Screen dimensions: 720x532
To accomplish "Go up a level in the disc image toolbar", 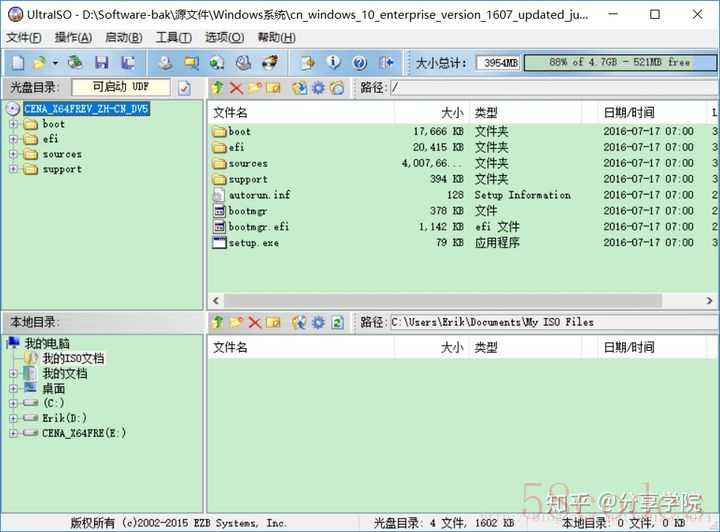I will pos(218,87).
